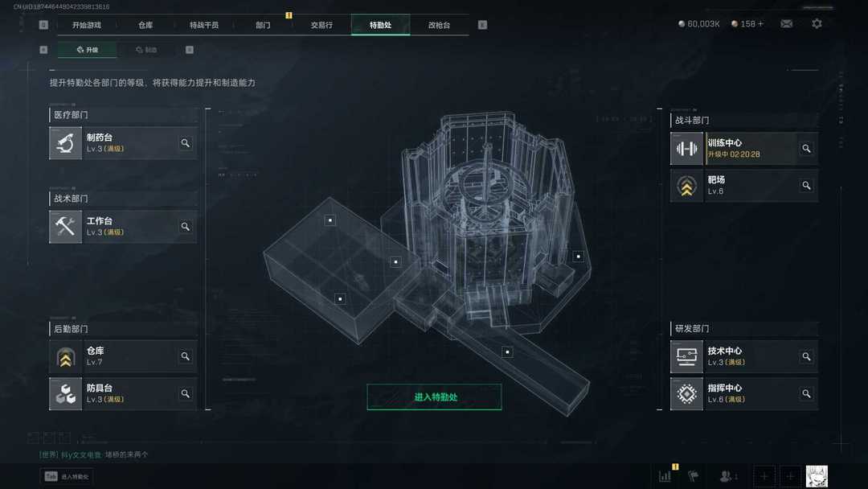Click the 制药台 microscope icon

coord(65,143)
